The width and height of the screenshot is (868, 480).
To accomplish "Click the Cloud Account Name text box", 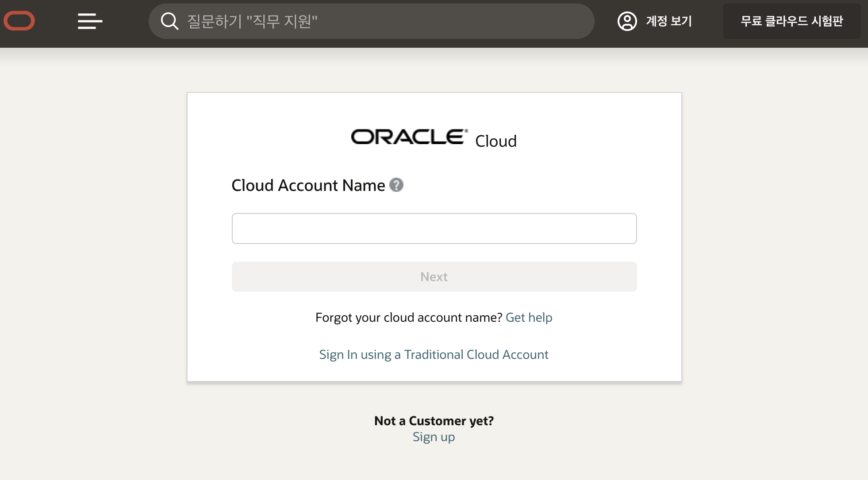I will coord(434,229).
